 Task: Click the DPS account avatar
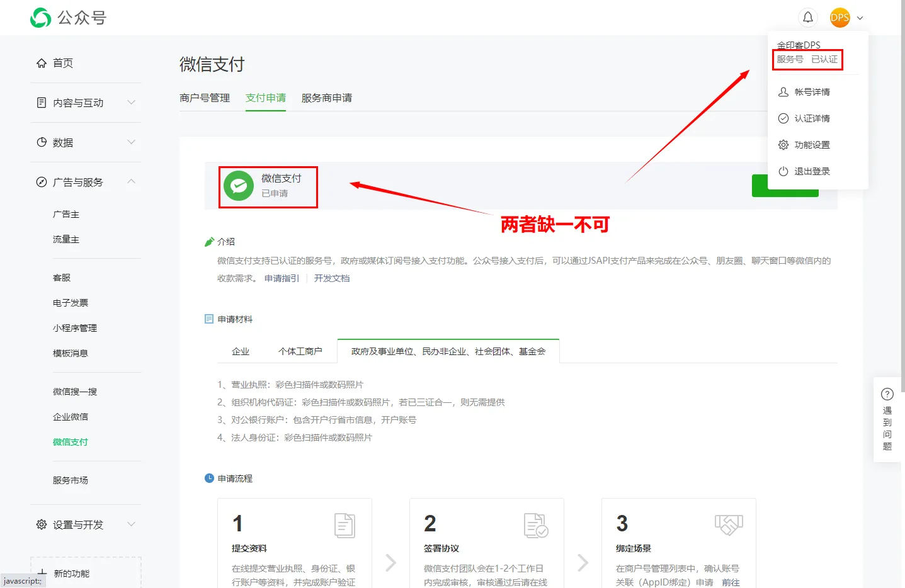[x=840, y=18]
